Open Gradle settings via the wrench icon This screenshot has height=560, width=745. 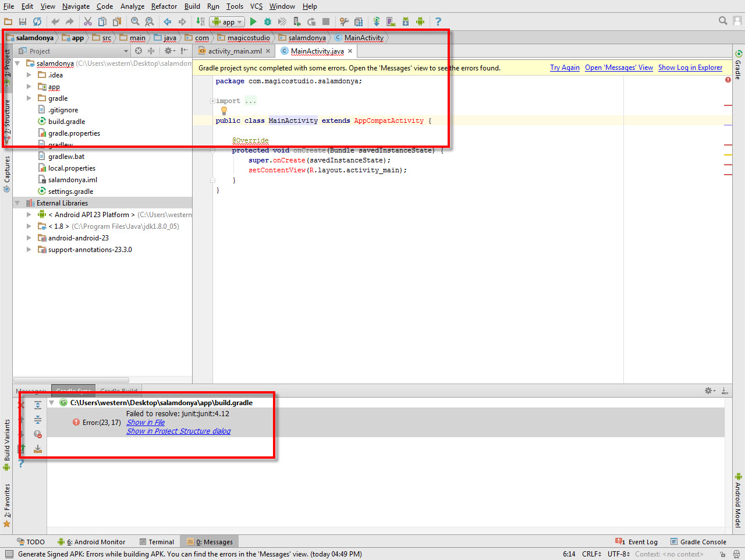343,22
